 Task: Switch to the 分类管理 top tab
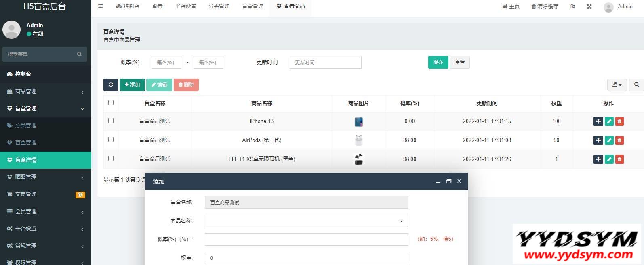pyautogui.click(x=219, y=6)
